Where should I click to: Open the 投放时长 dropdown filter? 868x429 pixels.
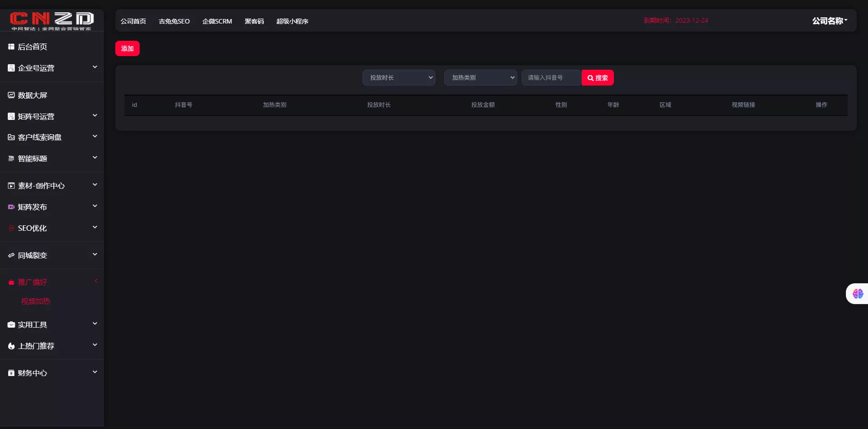399,77
